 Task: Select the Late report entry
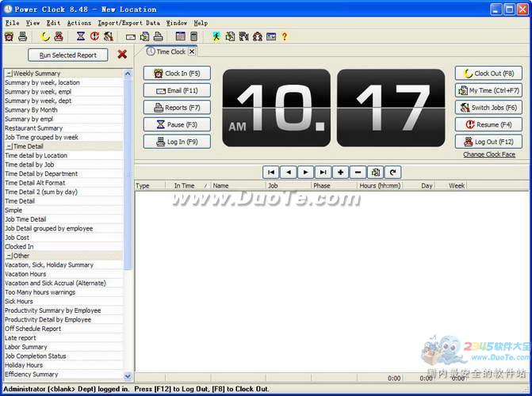click(x=63, y=338)
